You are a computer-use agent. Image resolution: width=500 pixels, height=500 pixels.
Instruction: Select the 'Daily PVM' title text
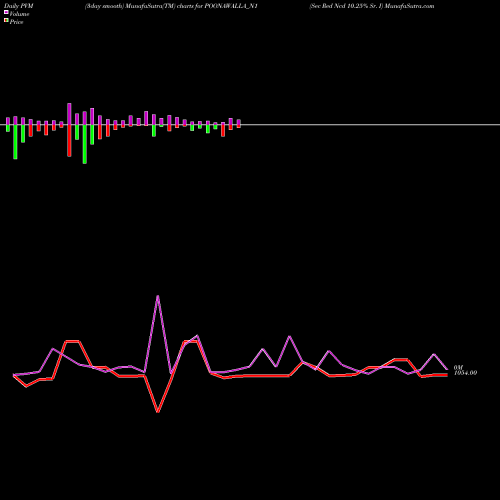point(18,6)
